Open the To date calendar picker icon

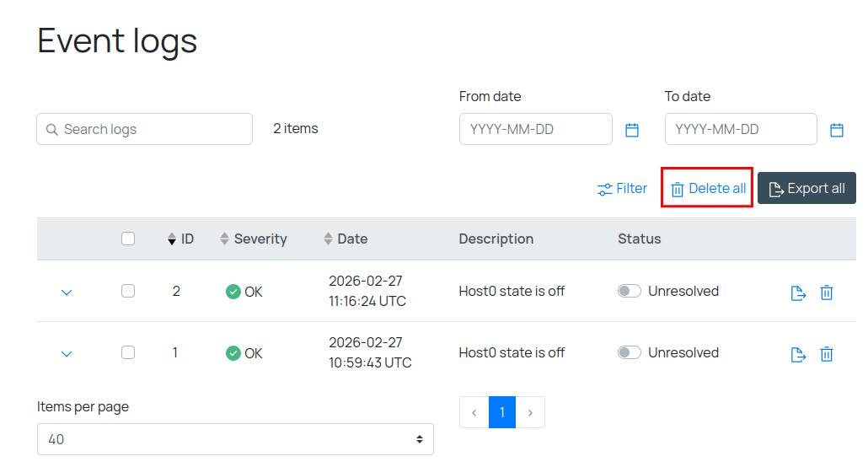point(837,130)
